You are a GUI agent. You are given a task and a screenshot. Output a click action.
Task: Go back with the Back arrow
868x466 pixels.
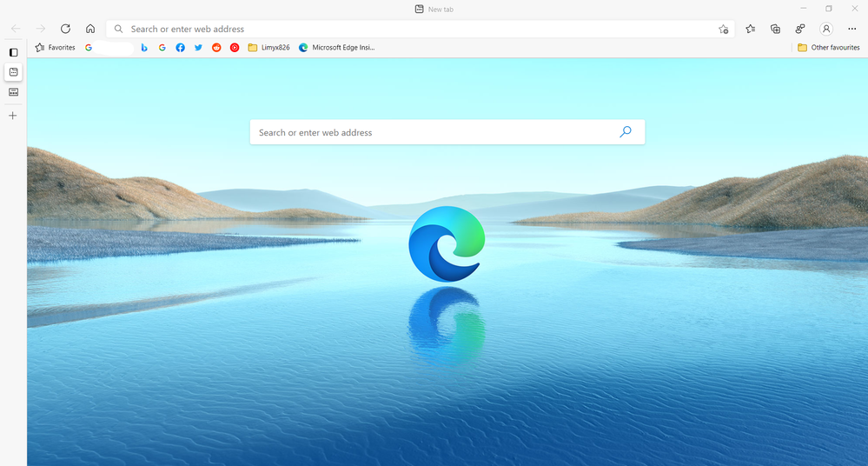(16, 29)
